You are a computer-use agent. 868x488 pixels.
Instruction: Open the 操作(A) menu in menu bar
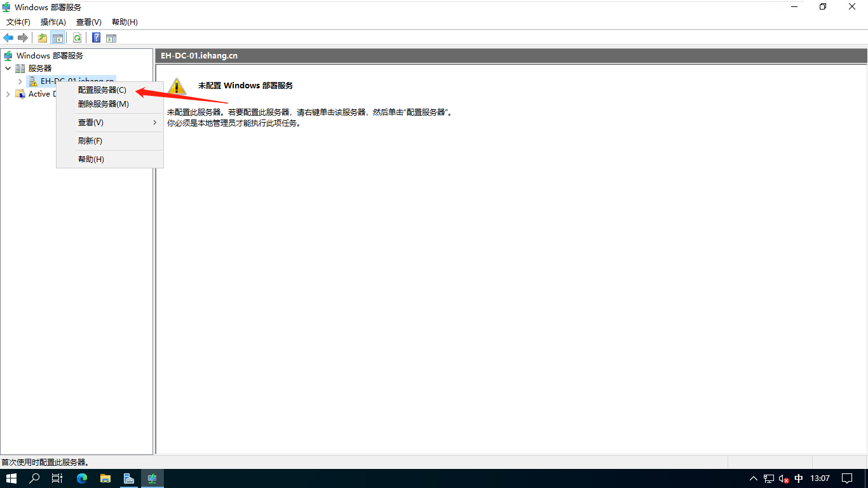(53, 22)
